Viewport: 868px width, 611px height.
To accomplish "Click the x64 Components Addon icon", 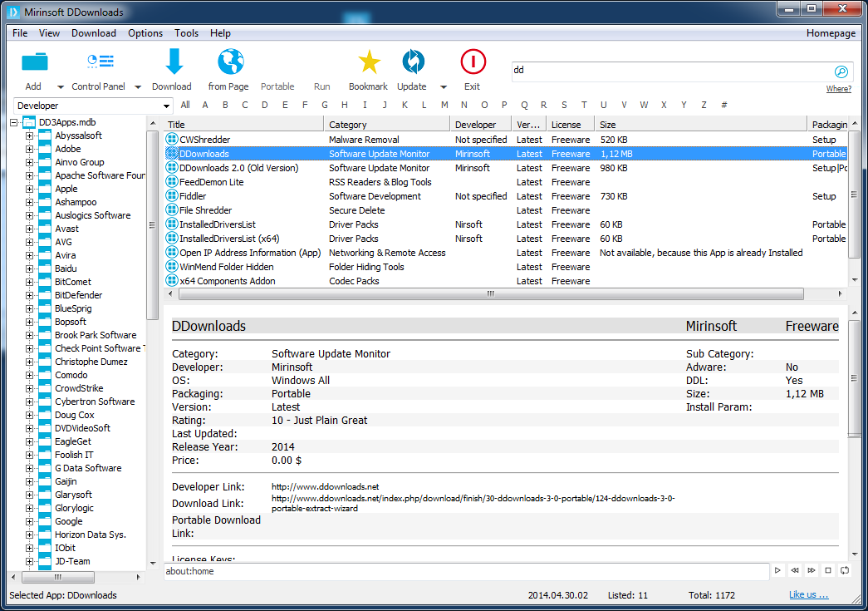I will click(172, 280).
